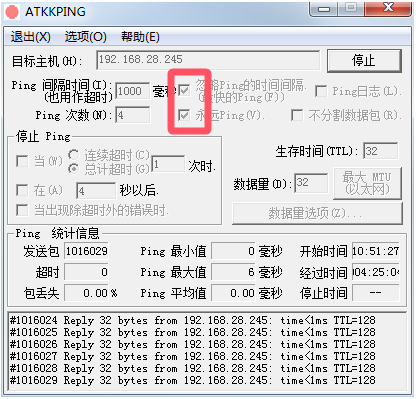Screen dimensions: 419x399
Task: Select the 连续超时(C) radio button
Action: [74, 155]
